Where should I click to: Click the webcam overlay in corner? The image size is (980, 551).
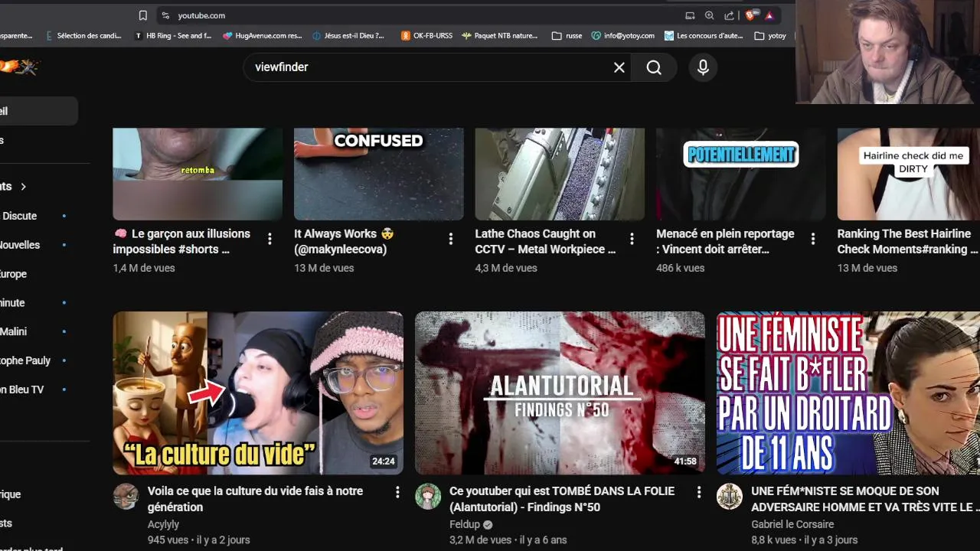(888, 52)
